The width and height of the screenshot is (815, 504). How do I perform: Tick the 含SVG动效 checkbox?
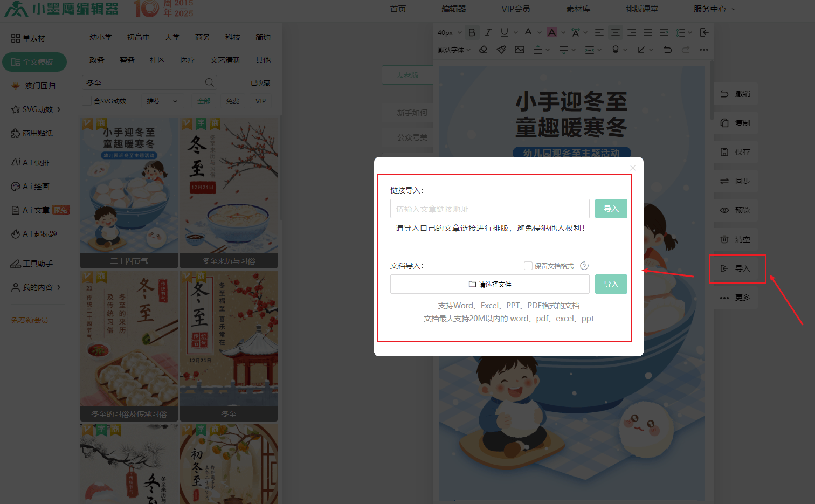pos(86,101)
